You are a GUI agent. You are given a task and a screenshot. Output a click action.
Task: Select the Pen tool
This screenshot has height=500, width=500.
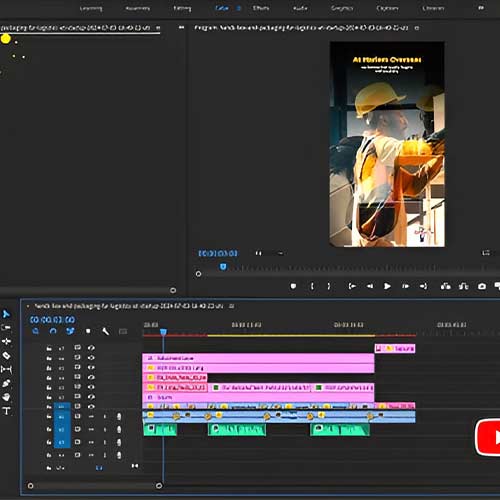point(6,383)
